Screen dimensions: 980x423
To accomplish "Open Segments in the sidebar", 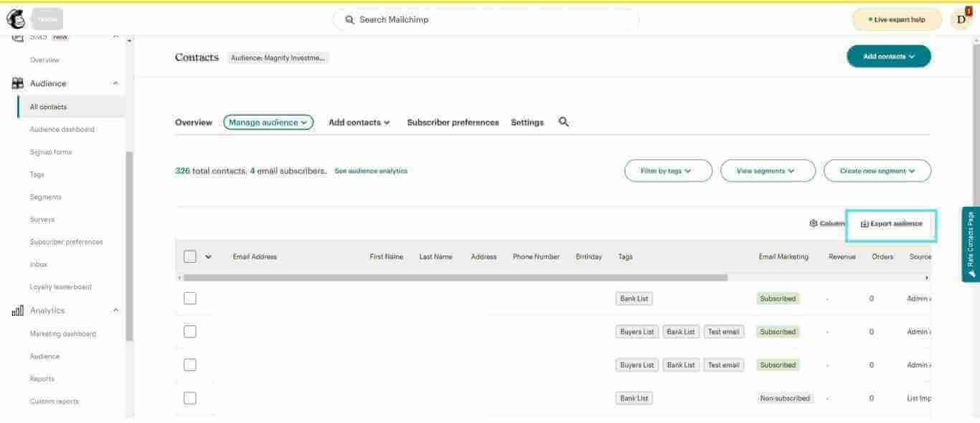I will (x=46, y=197).
